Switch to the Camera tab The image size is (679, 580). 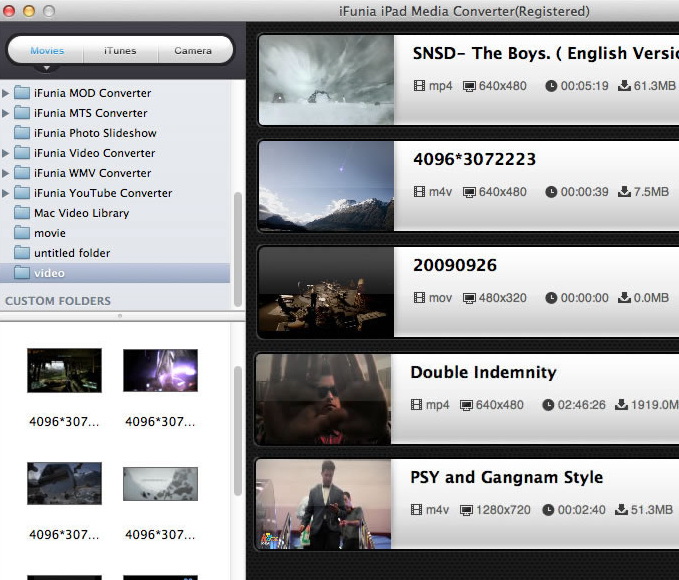(x=193, y=51)
